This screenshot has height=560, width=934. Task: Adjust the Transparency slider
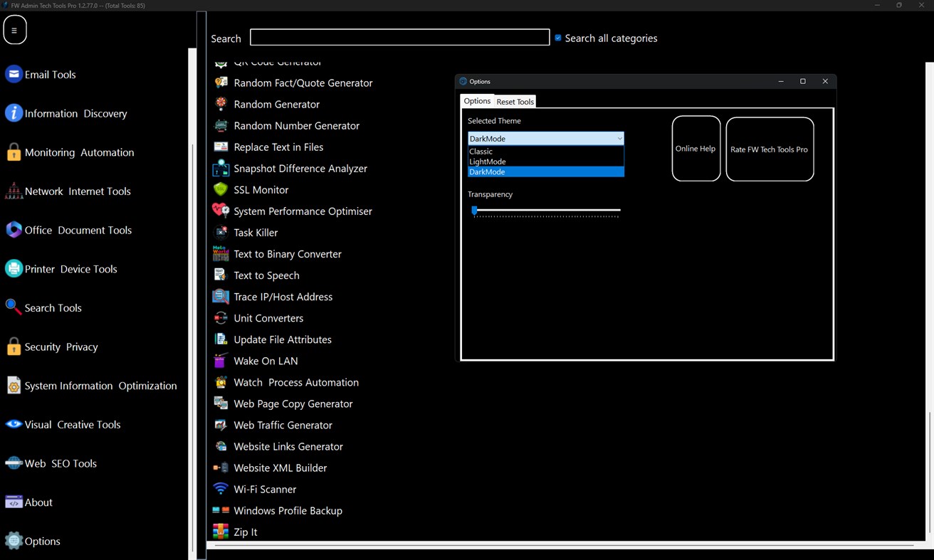pos(475,210)
